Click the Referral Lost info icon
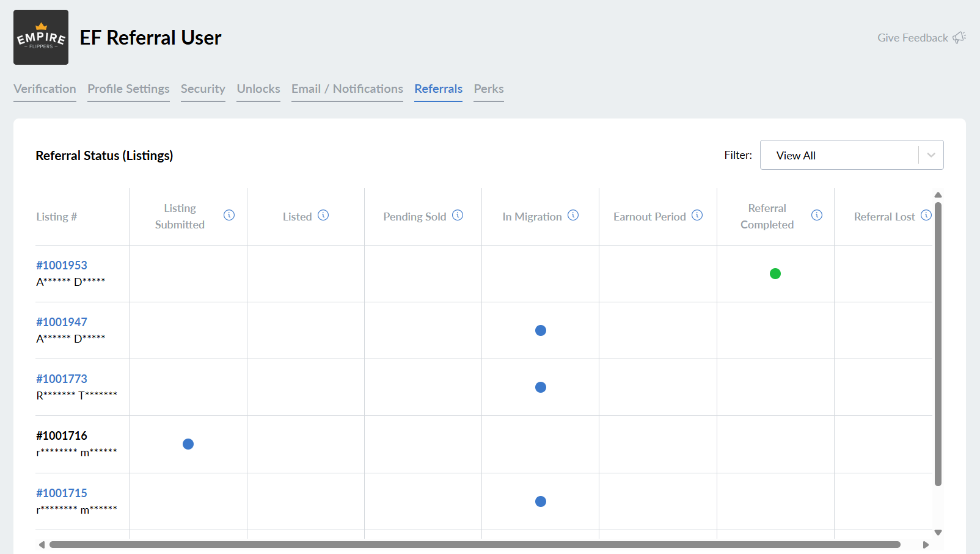Image resolution: width=980 pixels, height=554 pixels. [926, 215]
